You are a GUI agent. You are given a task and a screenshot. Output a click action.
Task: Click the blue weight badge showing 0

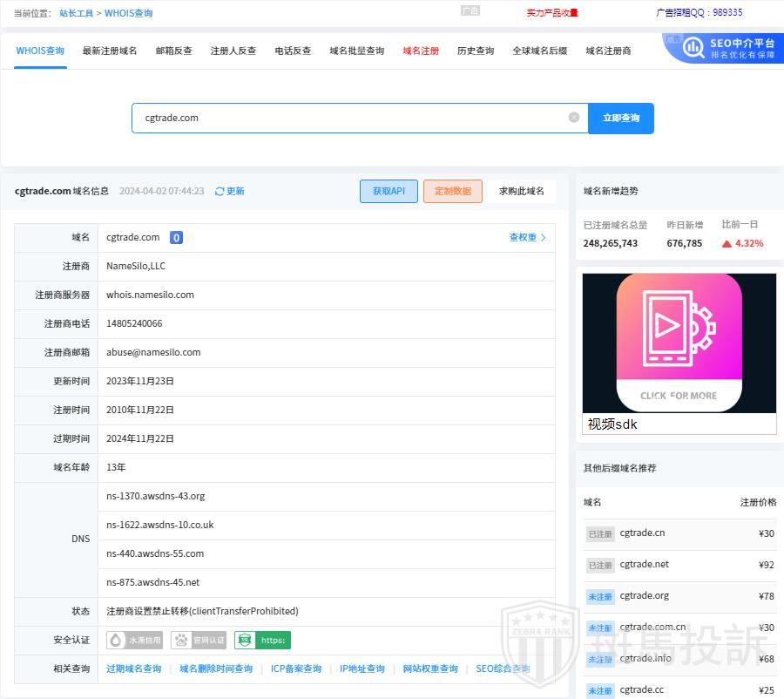[x=176, y=238]
